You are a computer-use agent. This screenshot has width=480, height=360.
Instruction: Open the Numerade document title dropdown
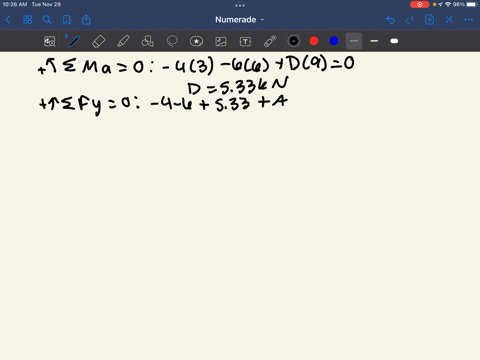[239, 20]
